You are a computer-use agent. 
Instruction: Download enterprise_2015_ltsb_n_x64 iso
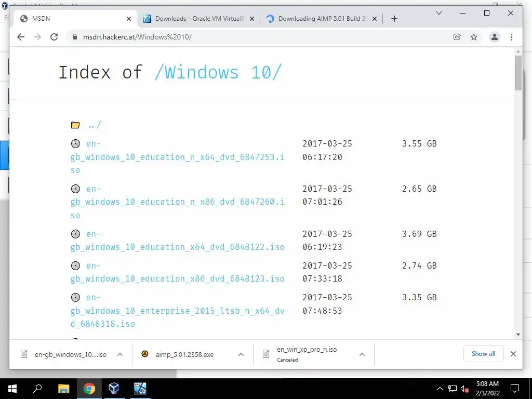178,311
